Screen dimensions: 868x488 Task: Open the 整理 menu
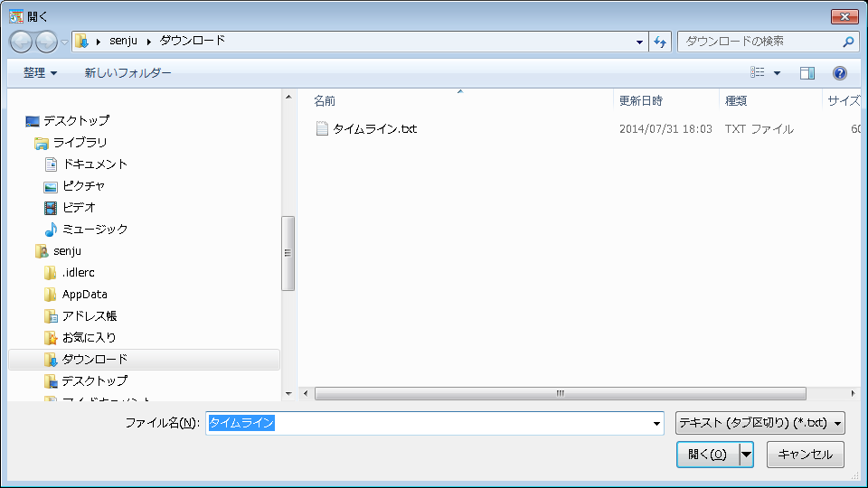(40, 72)
